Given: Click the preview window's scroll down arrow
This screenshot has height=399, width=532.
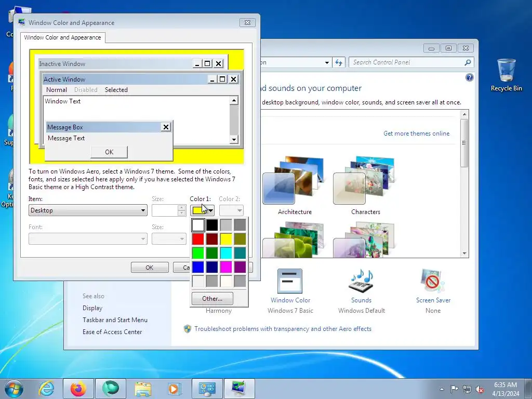Looking at the screenshot, I should click(234, 139).
